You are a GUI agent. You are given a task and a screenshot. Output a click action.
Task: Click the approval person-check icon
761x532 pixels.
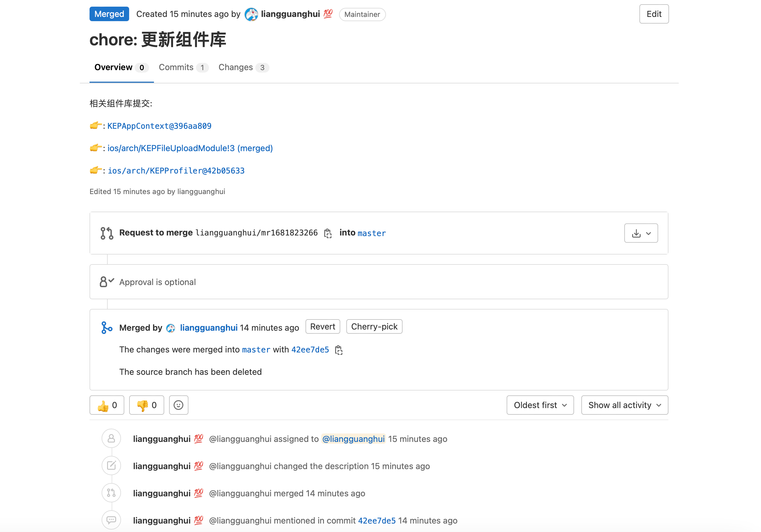coord(107,282)
